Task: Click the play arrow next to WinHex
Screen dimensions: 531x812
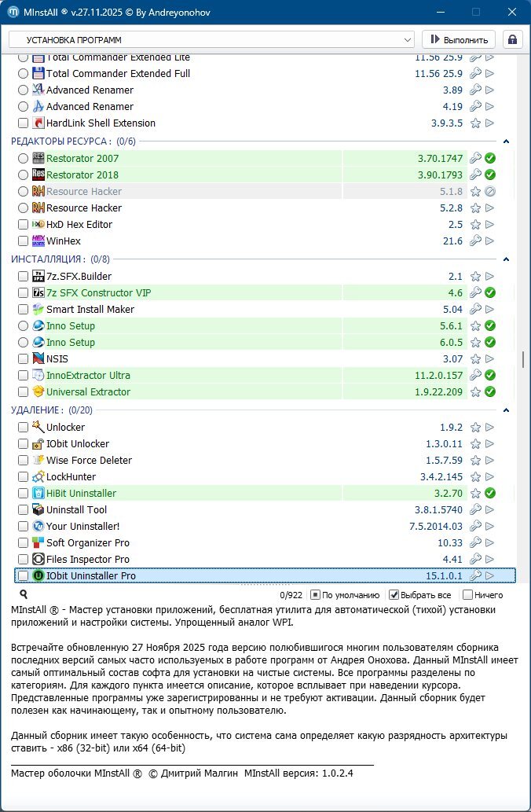Action: click(490, 241)
